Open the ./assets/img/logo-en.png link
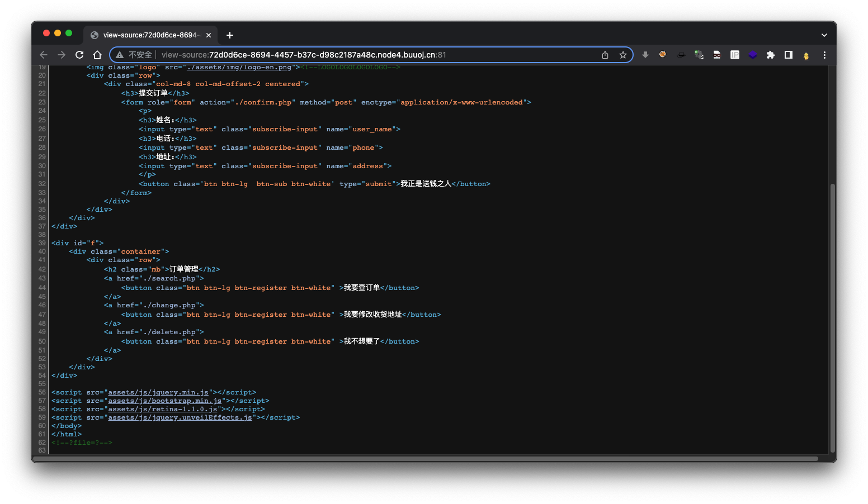Image resolution: width=868 pixels, height=504 pixels. pyautogui.click(x=239, y=68)
